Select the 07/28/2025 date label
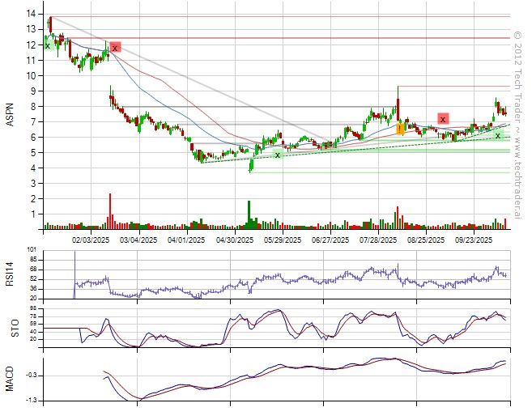This screenshot has width=532, height=416. (x=377, y=240)
